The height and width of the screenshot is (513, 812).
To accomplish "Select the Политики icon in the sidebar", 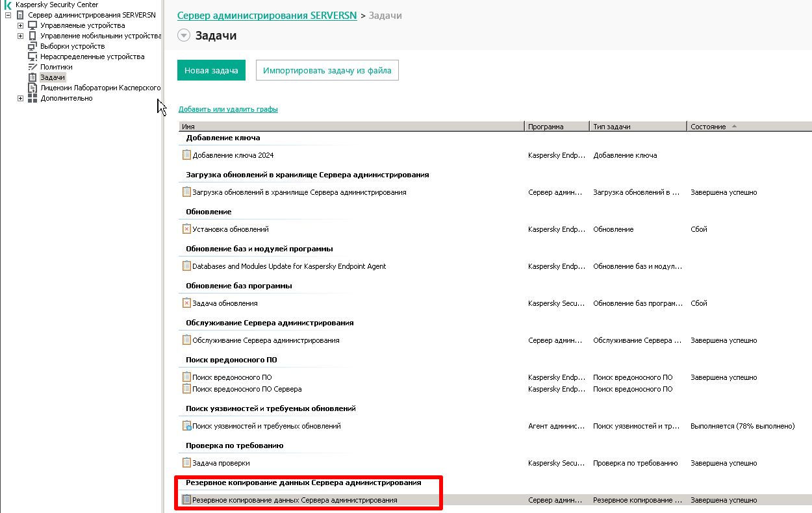I will 31,67.
